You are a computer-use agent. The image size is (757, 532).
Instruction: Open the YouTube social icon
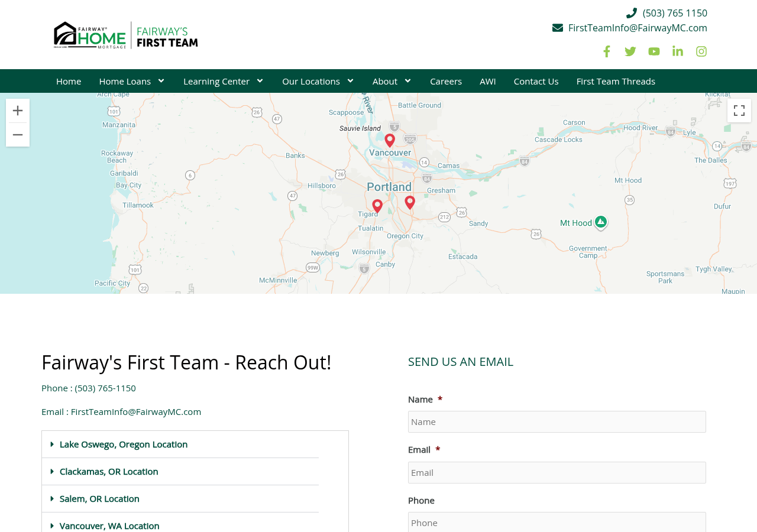click(x=654, y=51)
